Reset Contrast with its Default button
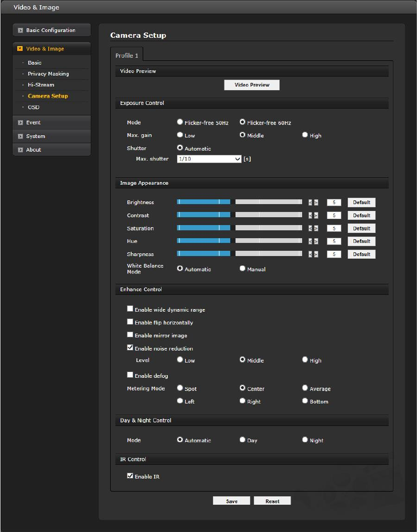The width and height of the screenshot is (417, 532). (x=361, y=216)
